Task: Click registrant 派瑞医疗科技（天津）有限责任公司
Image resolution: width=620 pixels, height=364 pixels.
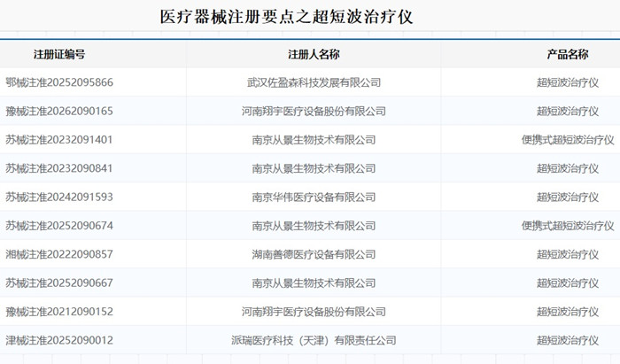Action: click(314, 340)
